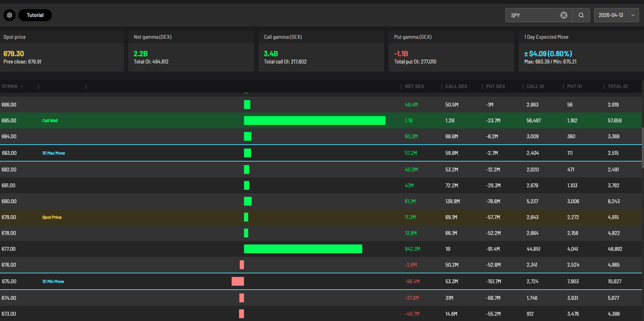
Task: Click Total call OI: 217,602 text
Action: point(285,62)
